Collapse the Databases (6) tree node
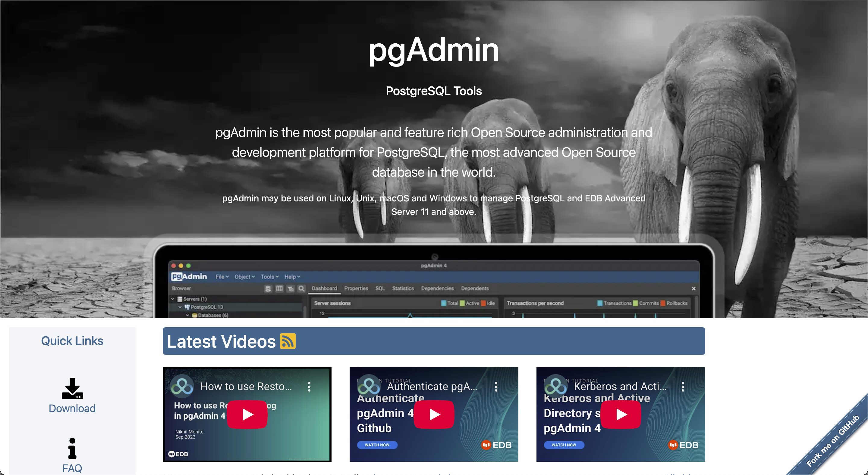This screenshot has width=868, height=475. [x=188, y=315]
